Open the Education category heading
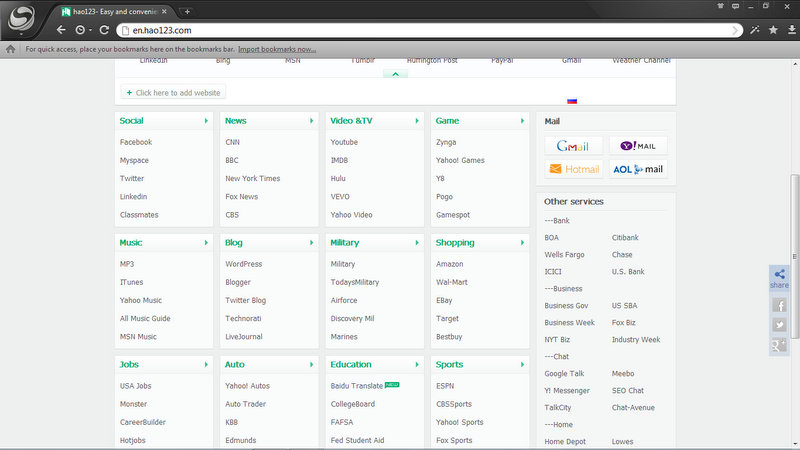800x450 pixels. click(351, 364)
